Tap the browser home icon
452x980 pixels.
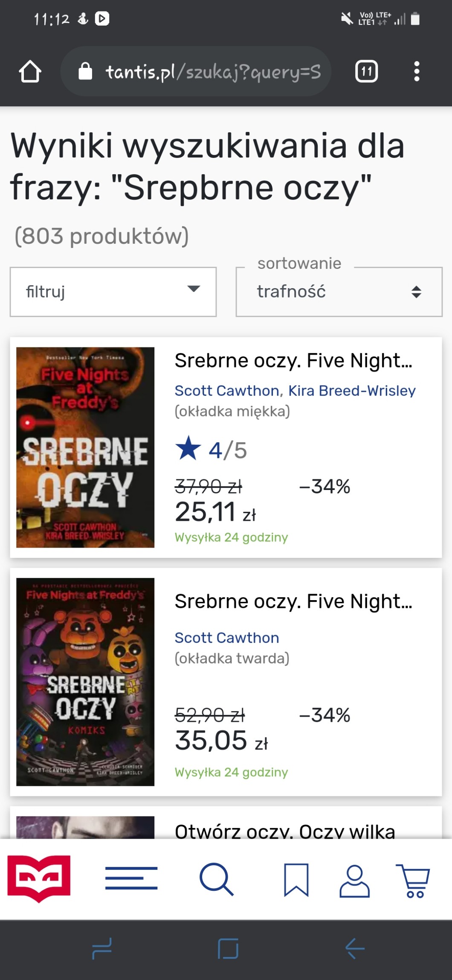pos(30,72)
